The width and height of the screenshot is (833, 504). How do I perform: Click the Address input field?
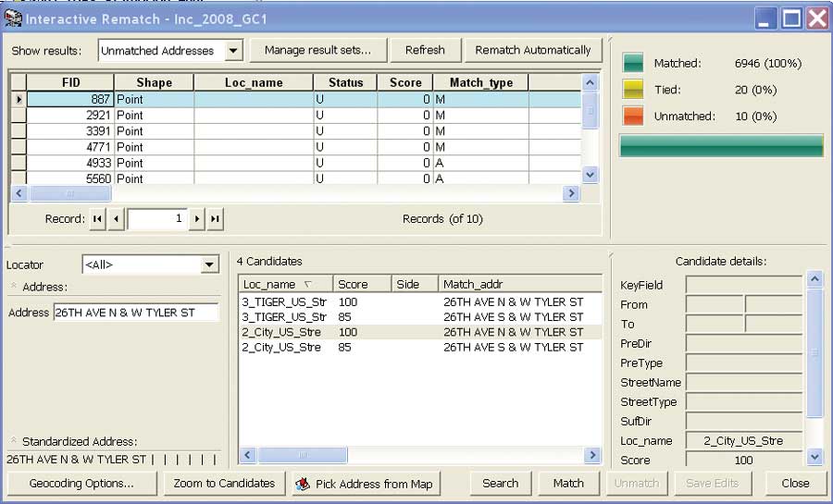click(x=136, y=313)
